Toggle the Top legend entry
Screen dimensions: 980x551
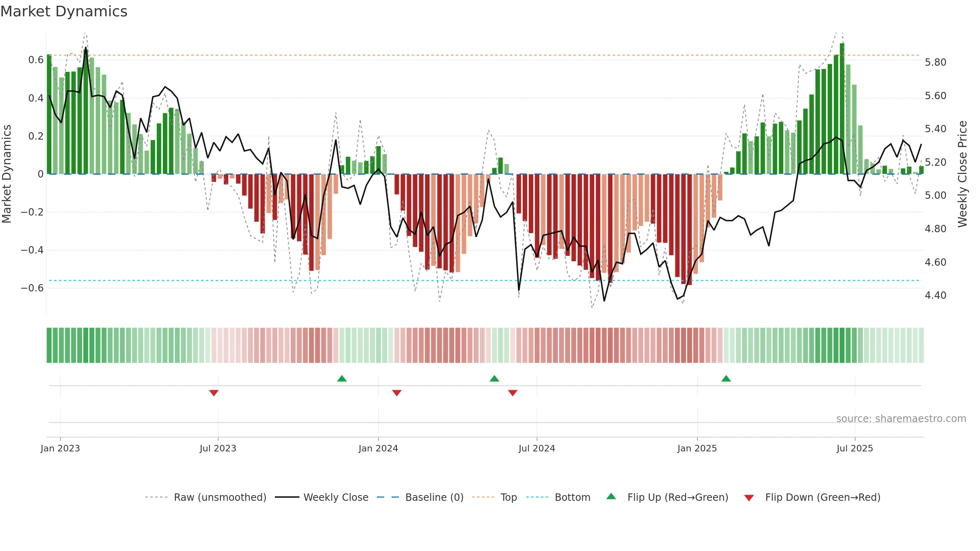click(x=494, y=497)
